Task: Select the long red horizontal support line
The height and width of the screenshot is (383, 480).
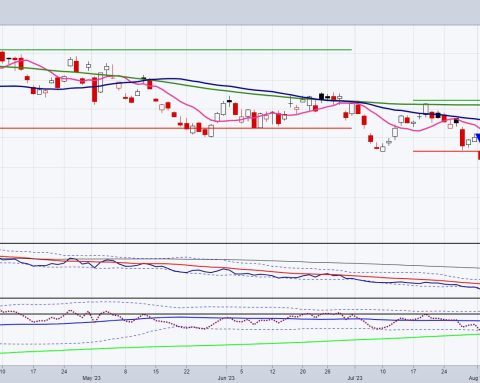Action: (176, 128)
